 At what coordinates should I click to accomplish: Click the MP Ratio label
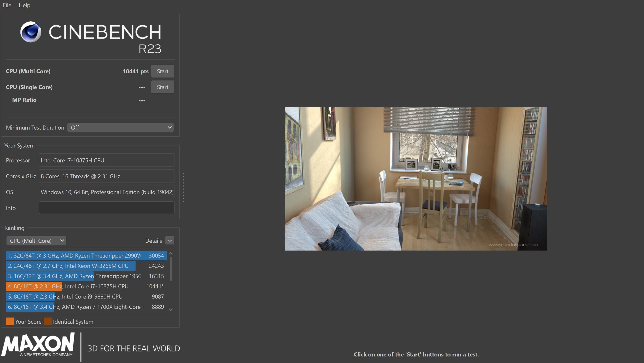(24, 100)
